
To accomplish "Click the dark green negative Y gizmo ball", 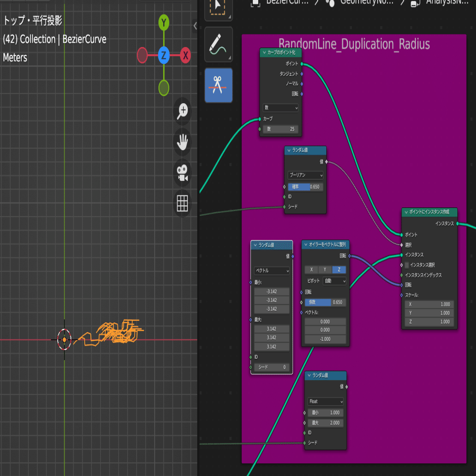I will click(x=164, y=88).
